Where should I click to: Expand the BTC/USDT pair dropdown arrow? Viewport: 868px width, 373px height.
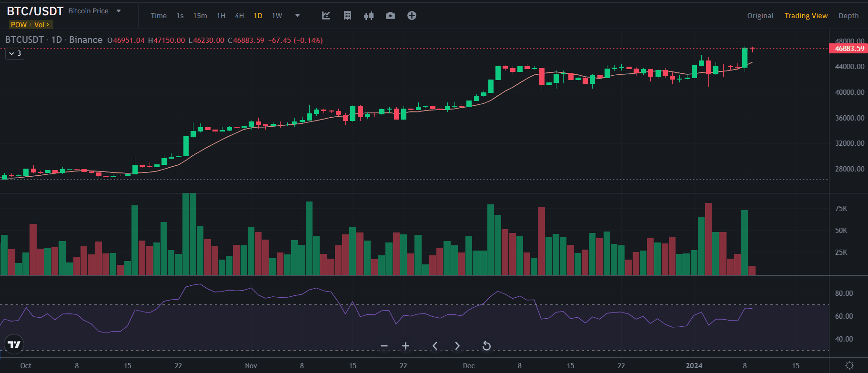(x=119, y=11)
